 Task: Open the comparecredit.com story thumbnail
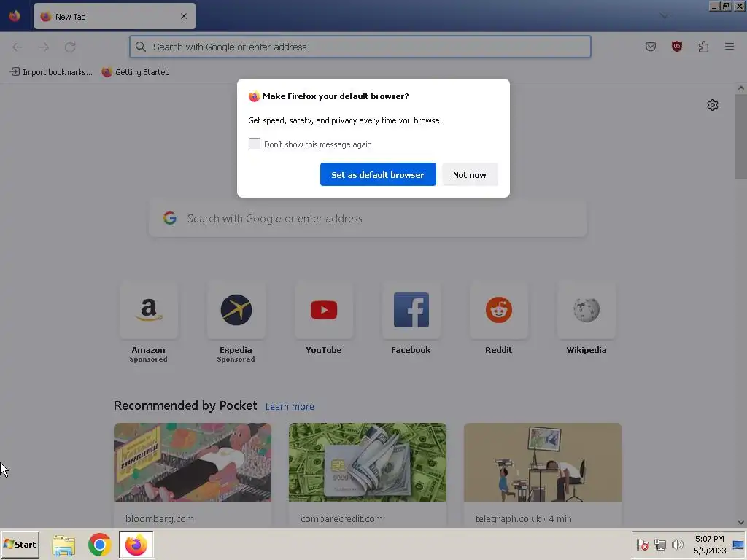click(x=368, y=462)
